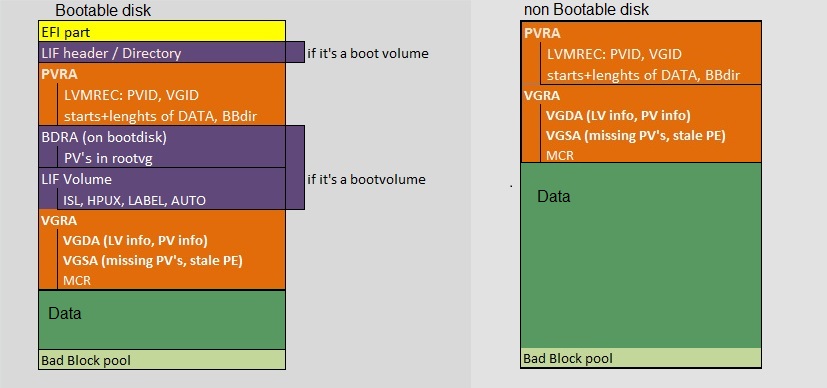The height and width of the screenshot is (388, 827).
Task: Select VGSA entry in the bootable disk
Action: click(x=152, y=260)
